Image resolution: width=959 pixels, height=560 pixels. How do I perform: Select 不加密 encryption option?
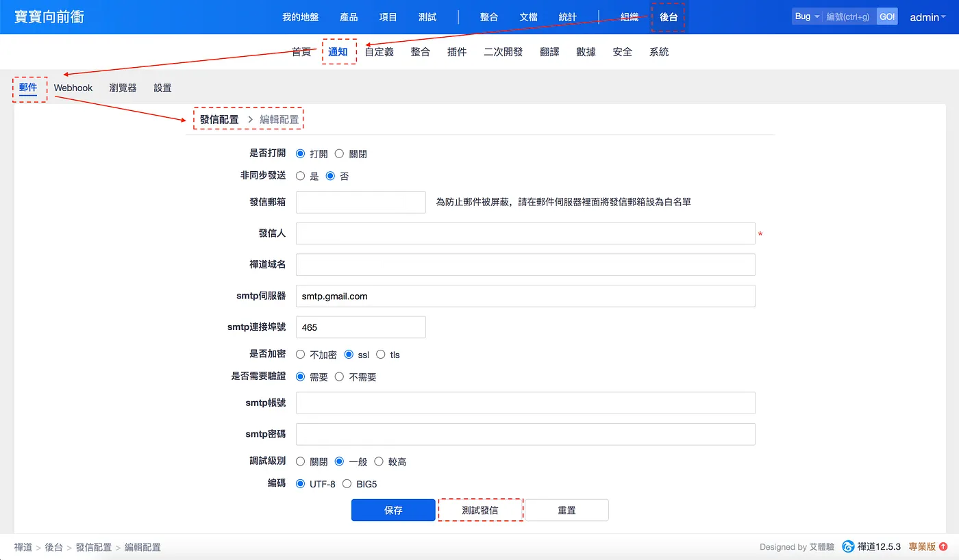pos(300,355)
